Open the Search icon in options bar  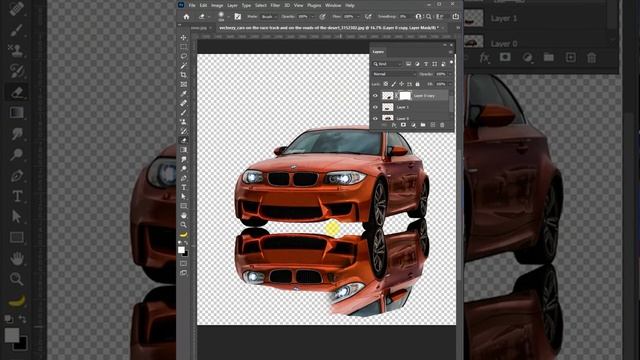click(x=429, y=17)
